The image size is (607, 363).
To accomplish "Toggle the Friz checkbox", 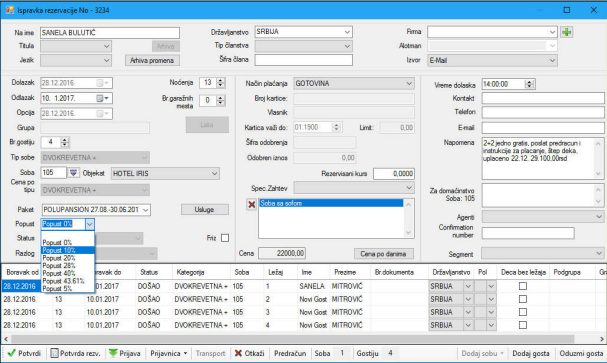I will point(225,238).
